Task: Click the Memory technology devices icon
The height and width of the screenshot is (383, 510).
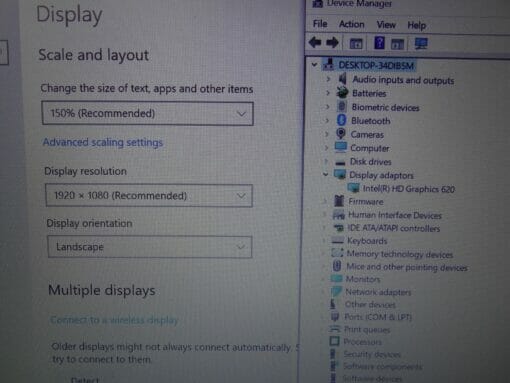Action: pos(337,253)
